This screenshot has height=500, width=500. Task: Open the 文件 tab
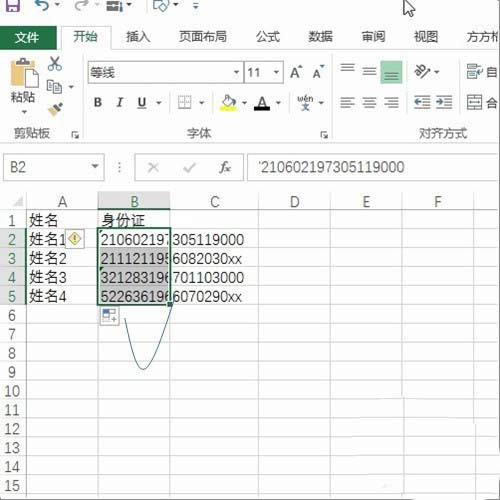tap(27, 37)
